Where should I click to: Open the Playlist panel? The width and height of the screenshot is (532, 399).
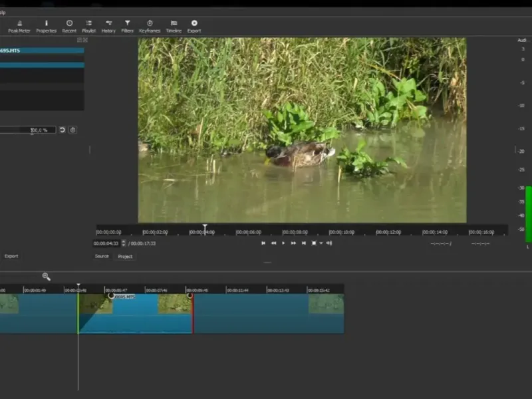(x=88, y=26)
